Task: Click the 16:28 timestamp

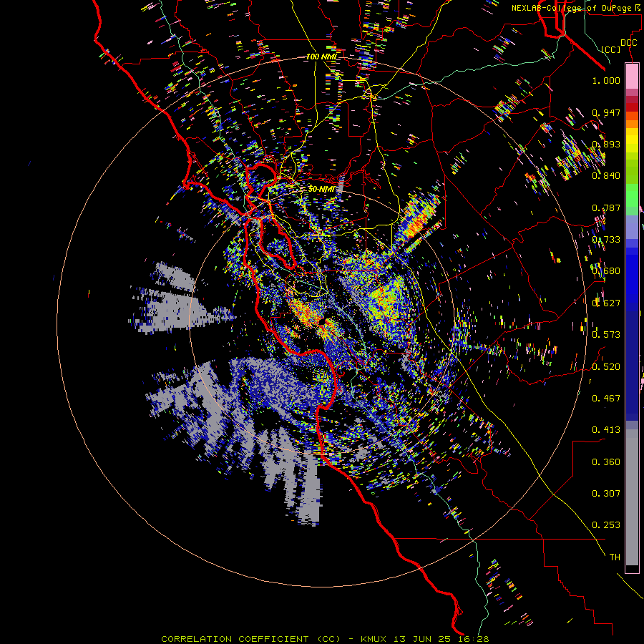Action: (473, 639)
